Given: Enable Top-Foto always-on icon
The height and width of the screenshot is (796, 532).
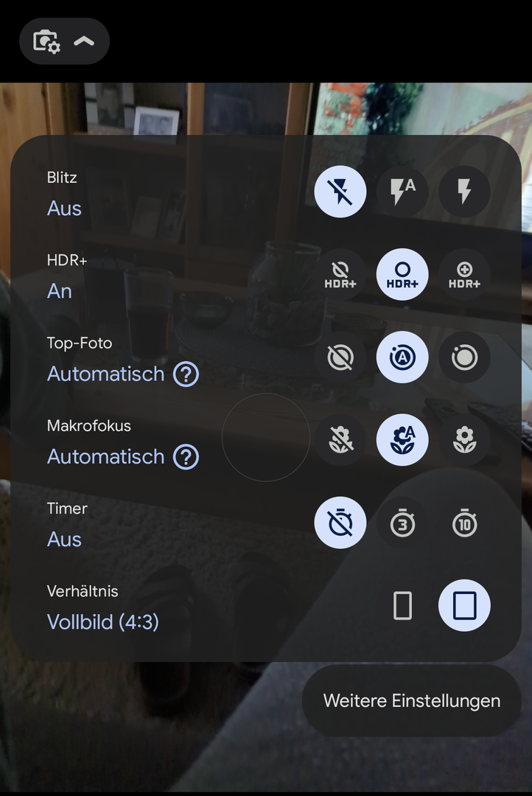Looking at the screenshot, I should [464, 357].
